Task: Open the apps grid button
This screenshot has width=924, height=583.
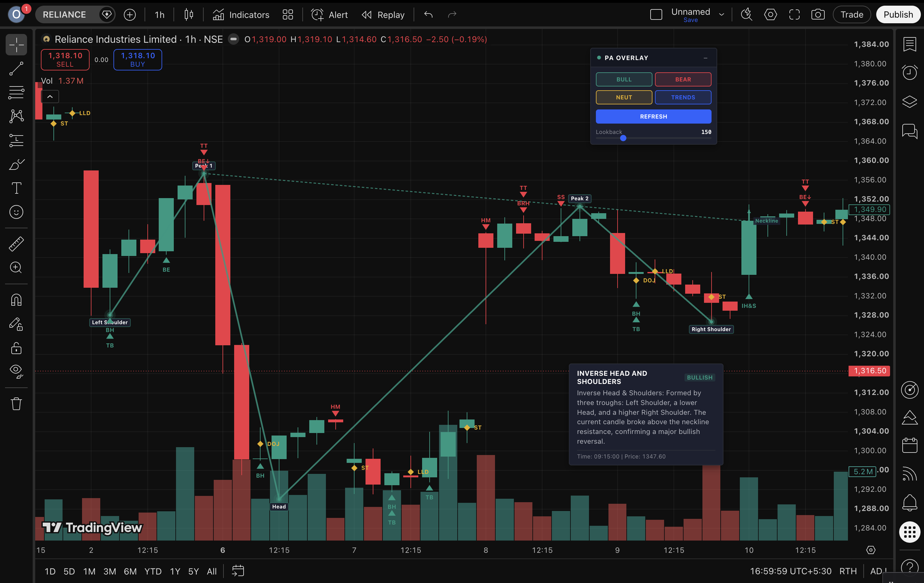Action: (910, 532)
